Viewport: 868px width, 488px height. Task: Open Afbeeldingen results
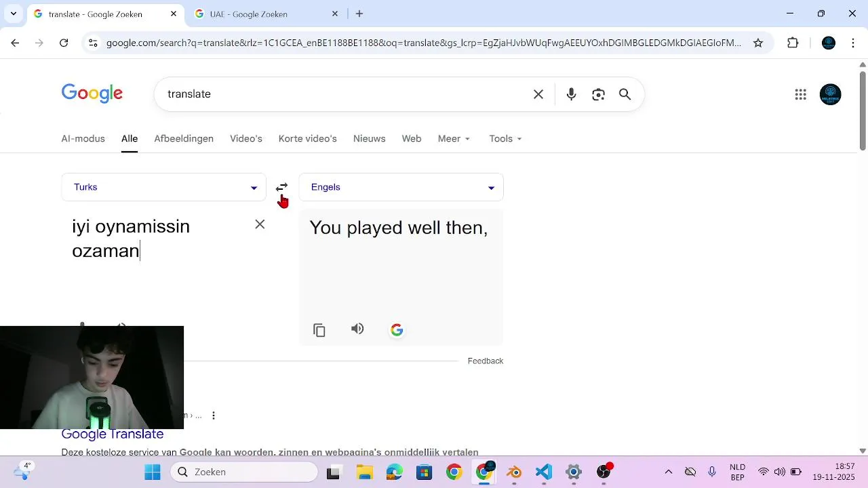(184, 138)
